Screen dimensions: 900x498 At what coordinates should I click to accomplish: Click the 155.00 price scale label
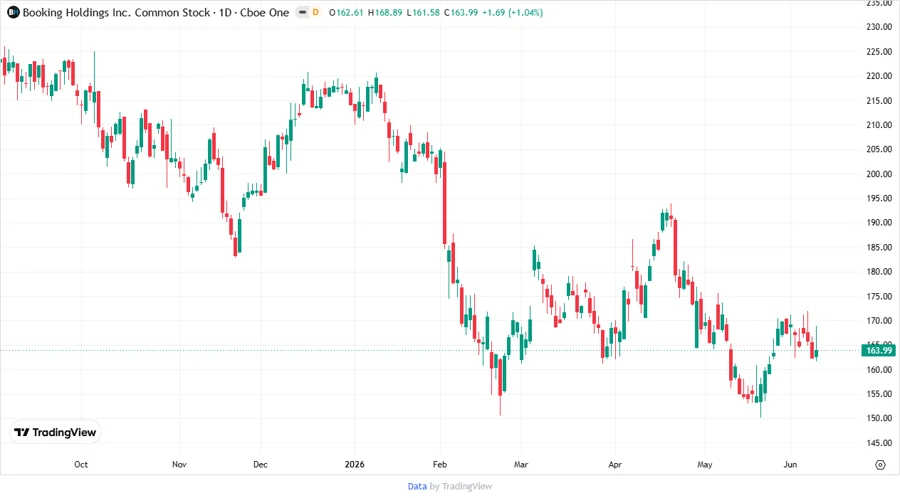point(879,394)
